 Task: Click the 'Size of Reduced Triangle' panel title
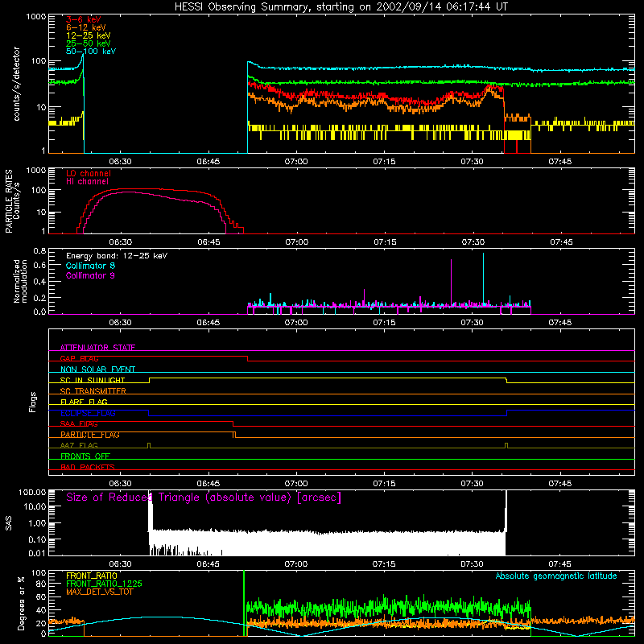pyautogui.click(x=204, y=497)
